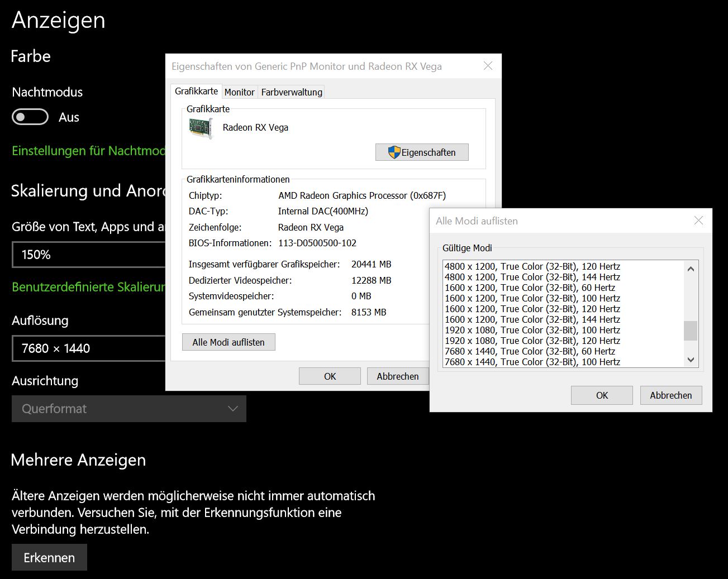
Task: Click the DAC-Typ value Internal DAC(400MHz)
Action: [323, 211]
